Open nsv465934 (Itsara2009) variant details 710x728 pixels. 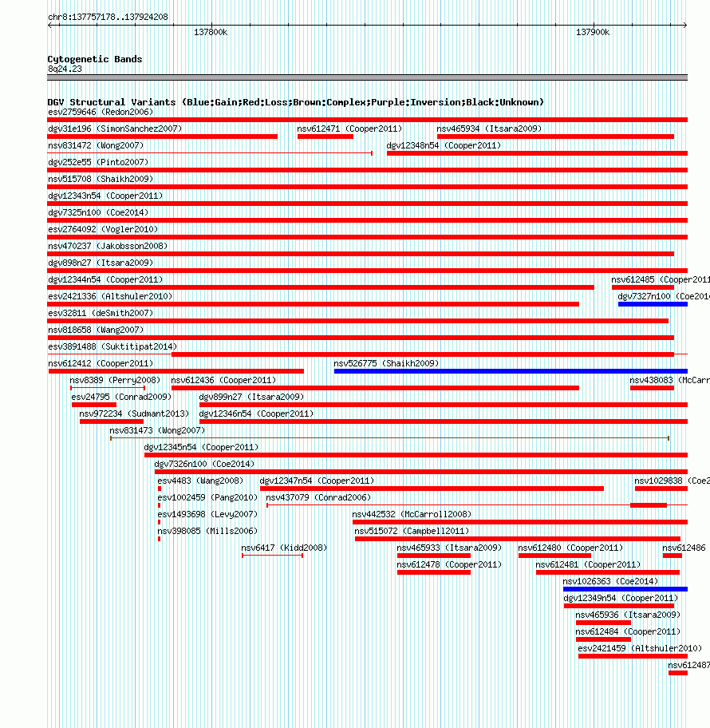489,129
